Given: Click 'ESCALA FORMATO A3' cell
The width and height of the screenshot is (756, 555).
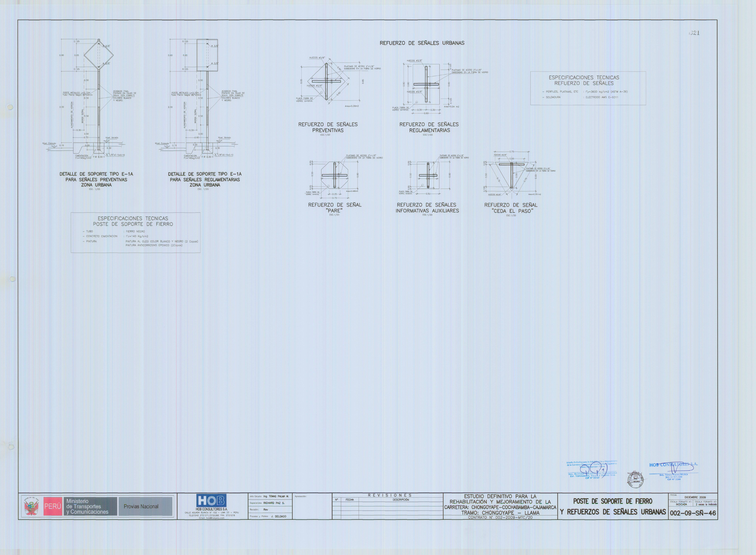Looking at the screenshot, I should coord(705,503).
